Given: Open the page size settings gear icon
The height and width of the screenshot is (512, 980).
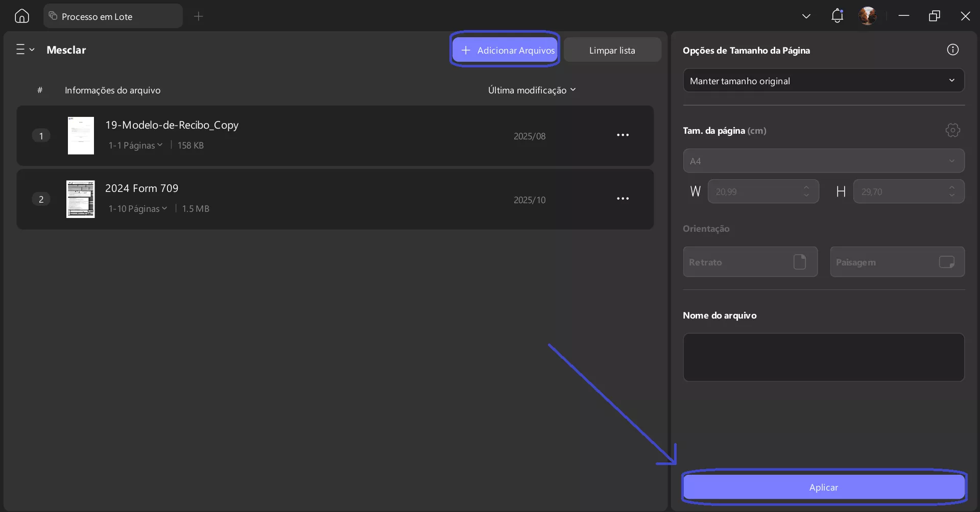Looking at the screenshot, I should pos(952,130).
